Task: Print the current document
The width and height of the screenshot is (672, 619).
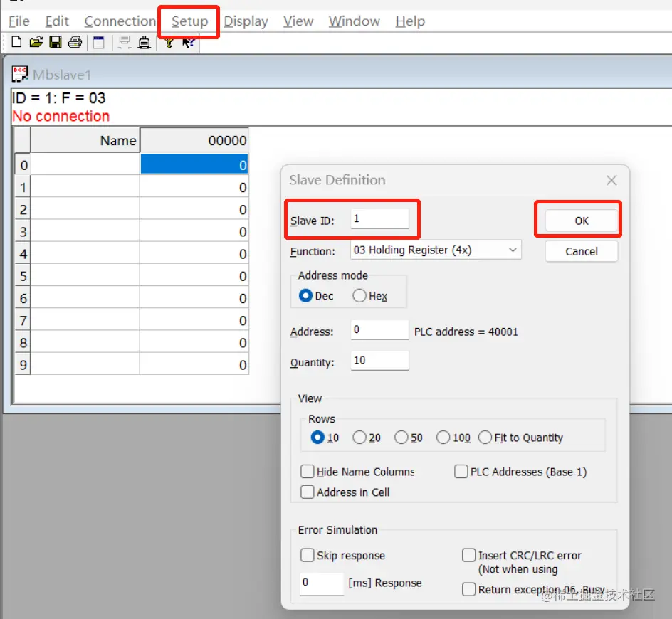Action: 75,42
